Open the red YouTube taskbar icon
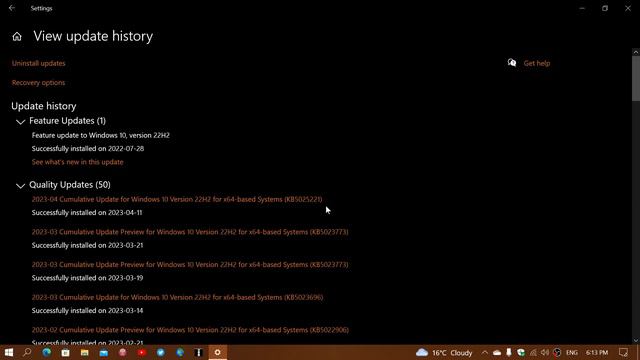The height and width of the screenshot is (360, 640). pyautogui.click(x=142, y=352)
